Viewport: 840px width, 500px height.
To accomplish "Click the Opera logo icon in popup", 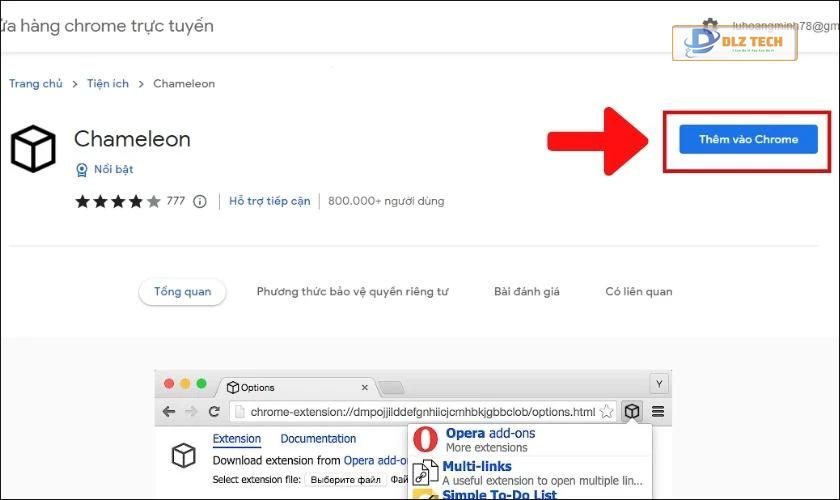I will point(425,439).
